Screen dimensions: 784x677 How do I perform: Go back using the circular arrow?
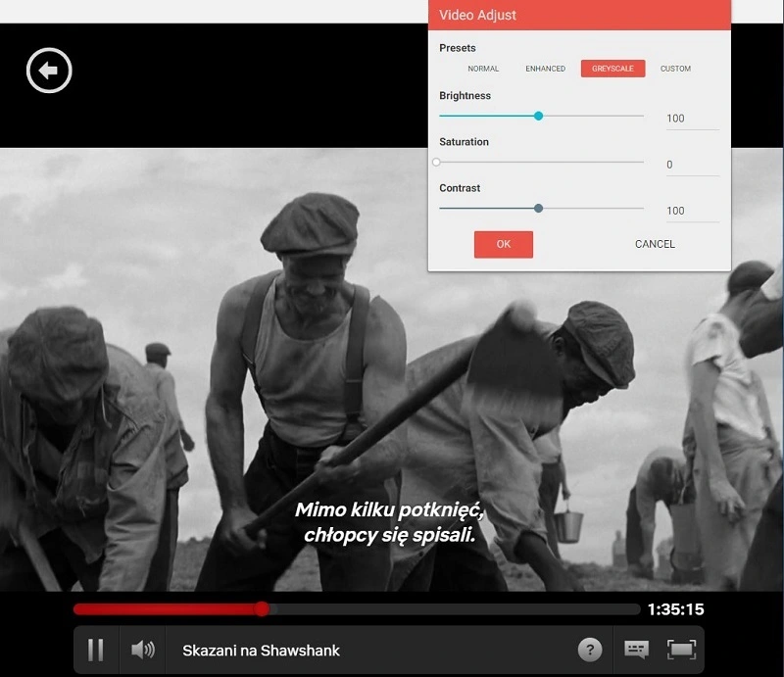pyautogui.click(x=48, y=69)
